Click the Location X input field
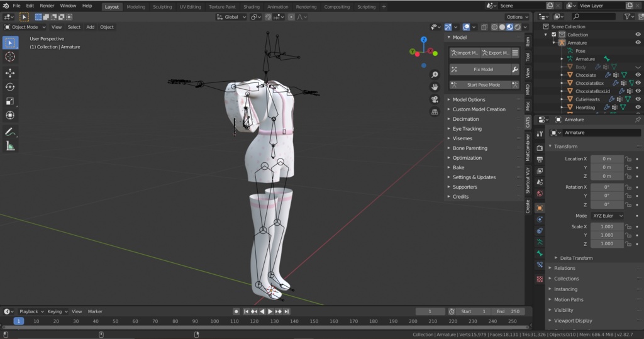 [x=607, y=159]
